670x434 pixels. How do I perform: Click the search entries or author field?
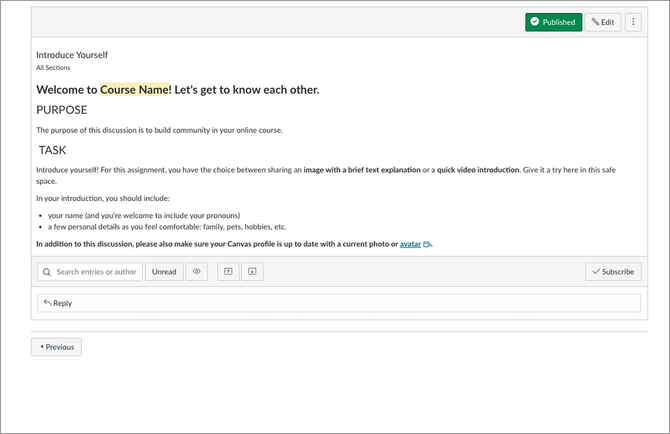[97, 271]
